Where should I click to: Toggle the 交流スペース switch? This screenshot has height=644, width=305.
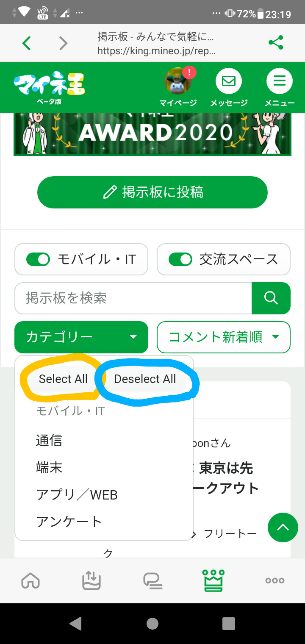(180, 259)
